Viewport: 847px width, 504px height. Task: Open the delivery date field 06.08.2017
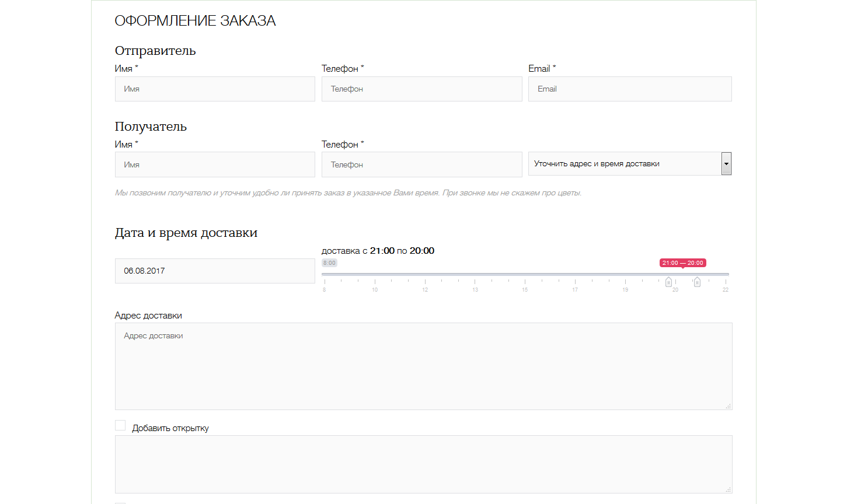(x=215, y=271)
